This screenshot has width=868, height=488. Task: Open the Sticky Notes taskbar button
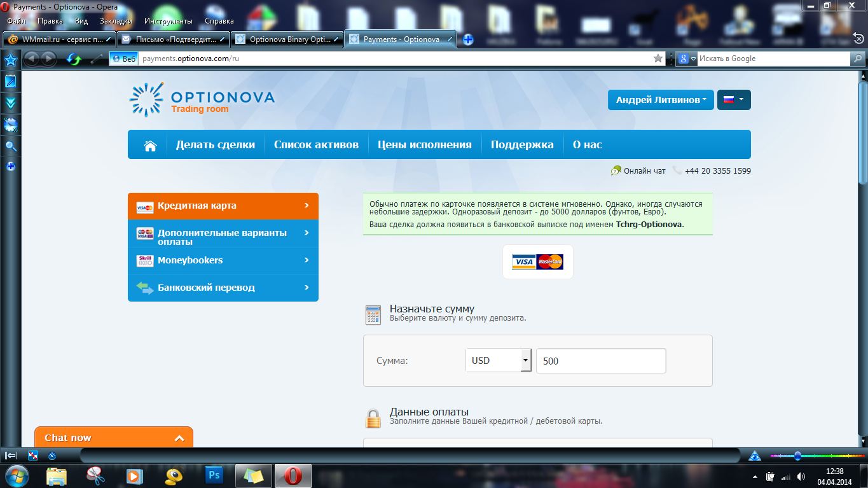pos(253,475)
